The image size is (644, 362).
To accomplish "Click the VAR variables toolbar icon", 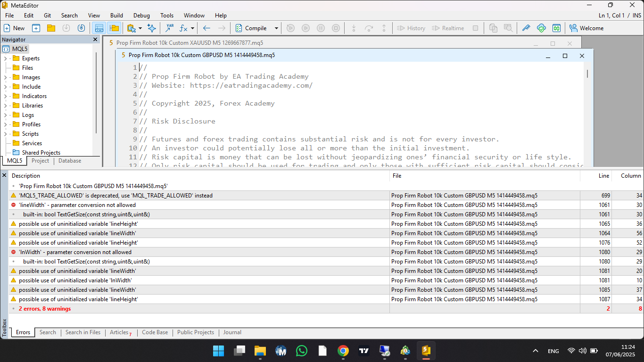I will 170,28.
